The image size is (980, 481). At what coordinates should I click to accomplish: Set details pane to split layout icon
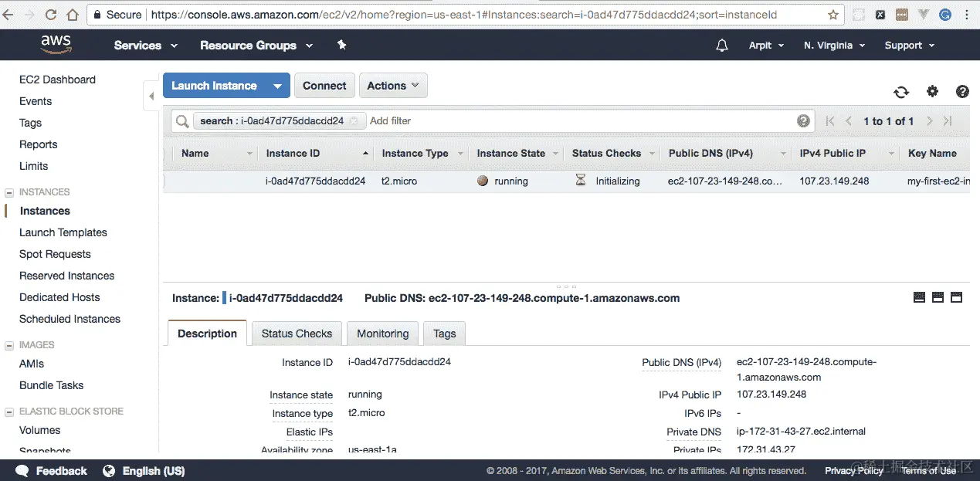[938, 297]
